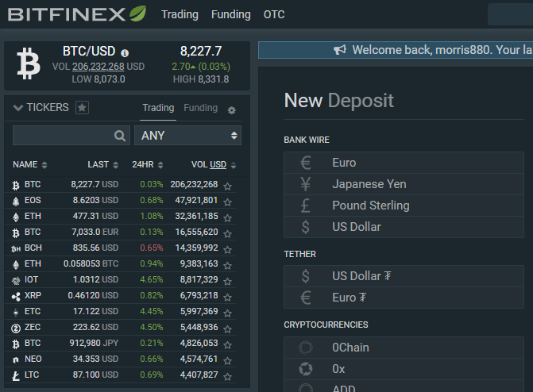The height and width of the screenshot is (392, 533).
Task: Select US Dollar bank wire deposit
Action: tap(404, 227)
